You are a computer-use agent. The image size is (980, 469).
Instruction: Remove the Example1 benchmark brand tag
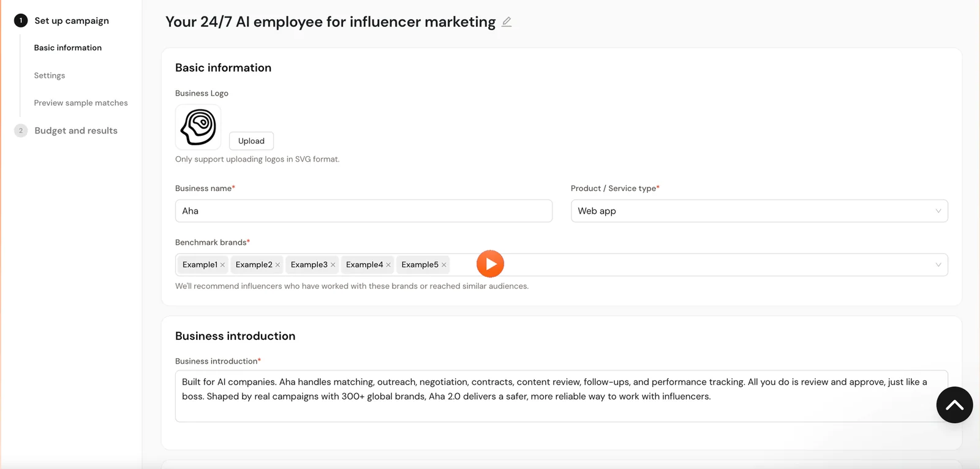[222, 265]
